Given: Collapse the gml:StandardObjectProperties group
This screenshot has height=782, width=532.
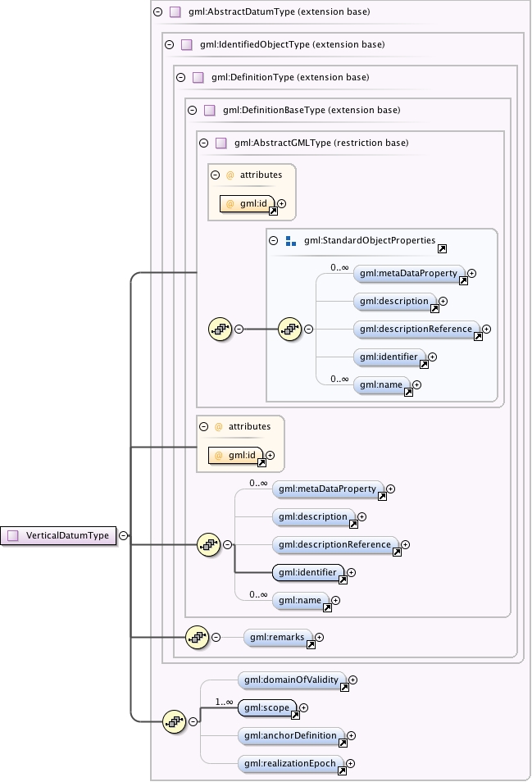Looking at the screenshot, I should click(273, 240).
